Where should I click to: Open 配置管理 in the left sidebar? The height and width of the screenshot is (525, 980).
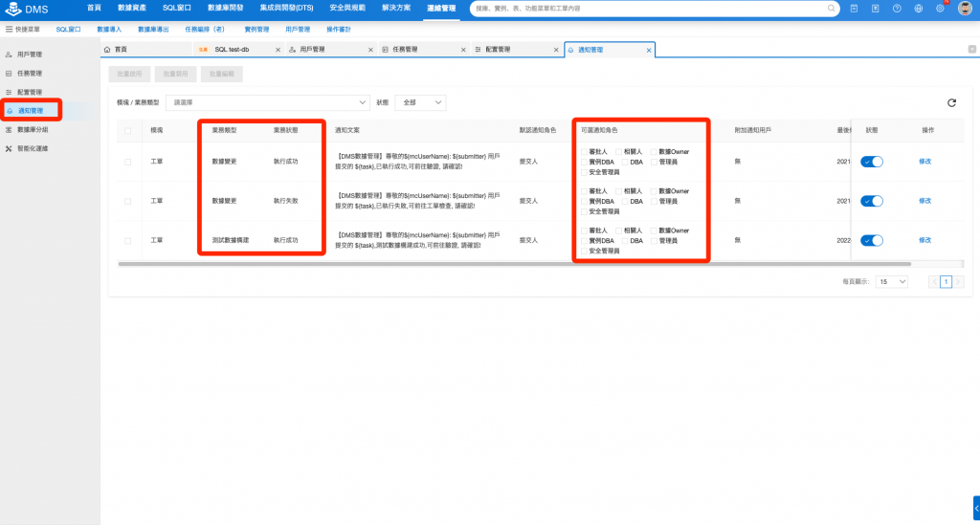[30, 92]
